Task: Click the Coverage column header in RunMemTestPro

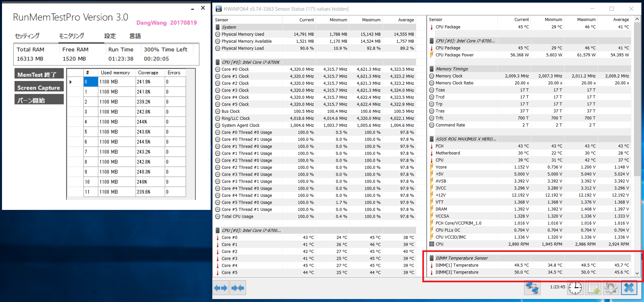Action: 150,72
